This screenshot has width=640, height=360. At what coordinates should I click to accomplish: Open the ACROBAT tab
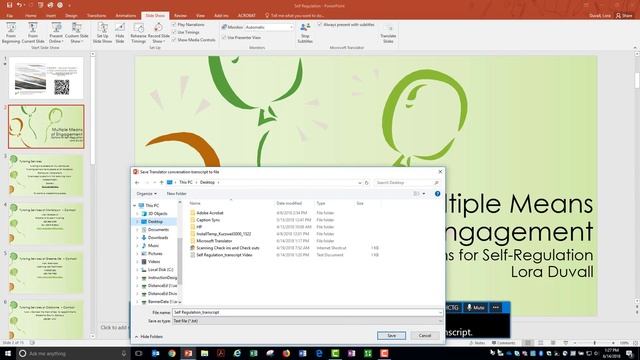(247, 16)
